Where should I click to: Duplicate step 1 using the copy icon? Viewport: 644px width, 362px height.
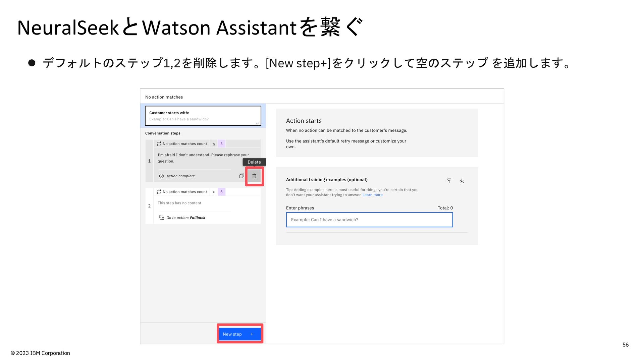pos(241,176)
